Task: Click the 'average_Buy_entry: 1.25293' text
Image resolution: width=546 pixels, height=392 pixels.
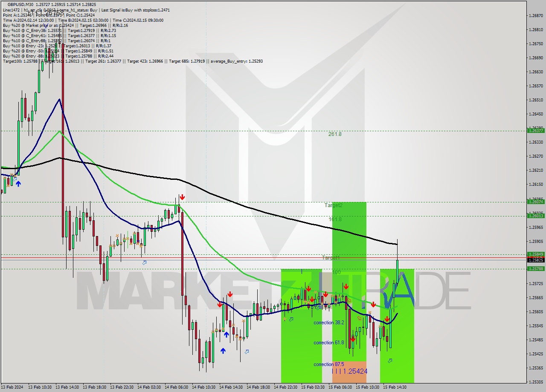Action: pyautogui.click(x=237, y=61)
